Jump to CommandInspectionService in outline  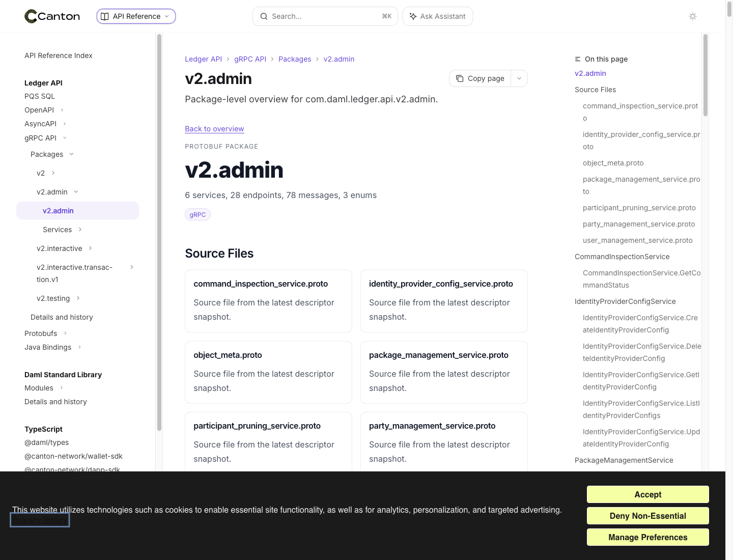622,257
